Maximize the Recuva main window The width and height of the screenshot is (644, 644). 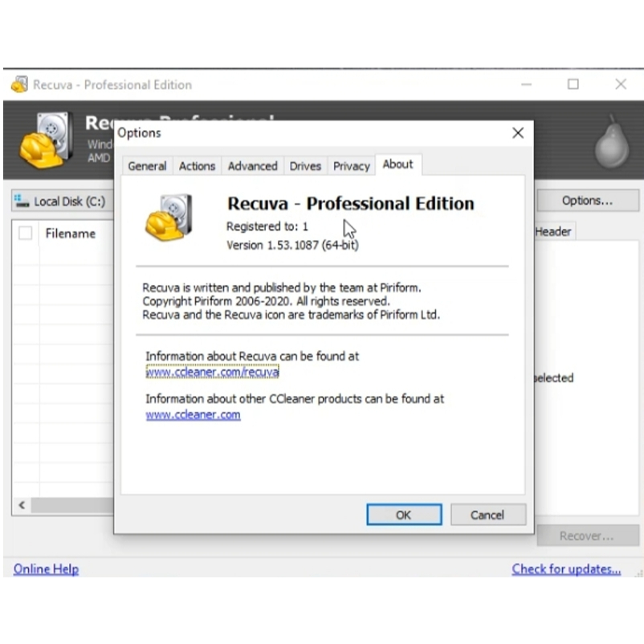coord(573,84)
